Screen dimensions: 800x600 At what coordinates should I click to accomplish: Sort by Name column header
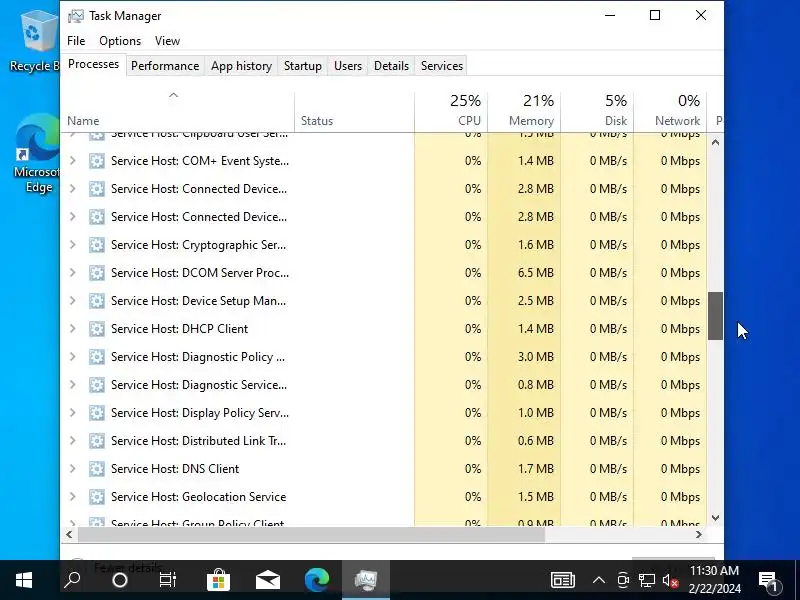pyautogui.click(x=178, y=112)
